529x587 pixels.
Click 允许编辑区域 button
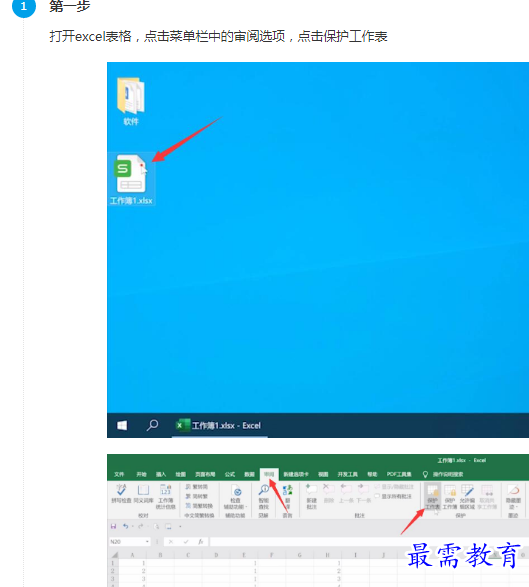pos(467,496)
